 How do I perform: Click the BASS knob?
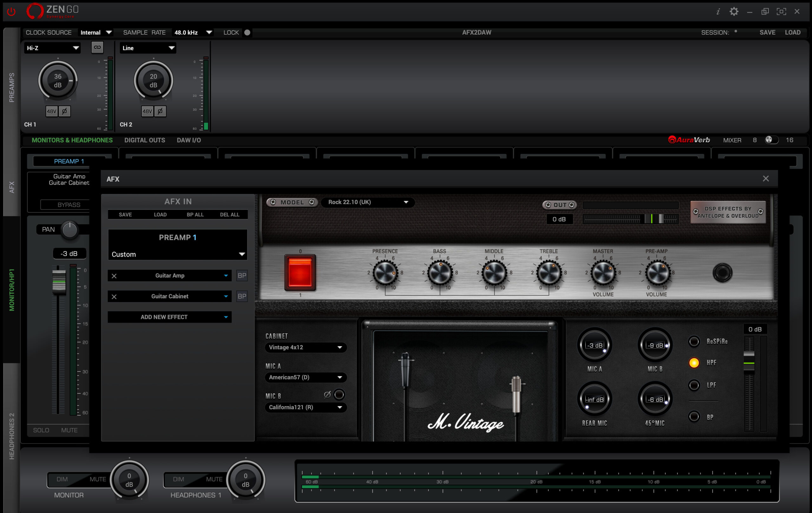[x=440, y=273]
